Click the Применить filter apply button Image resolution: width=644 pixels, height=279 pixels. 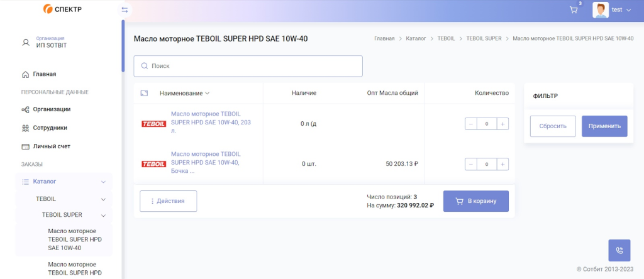point(604,126)
